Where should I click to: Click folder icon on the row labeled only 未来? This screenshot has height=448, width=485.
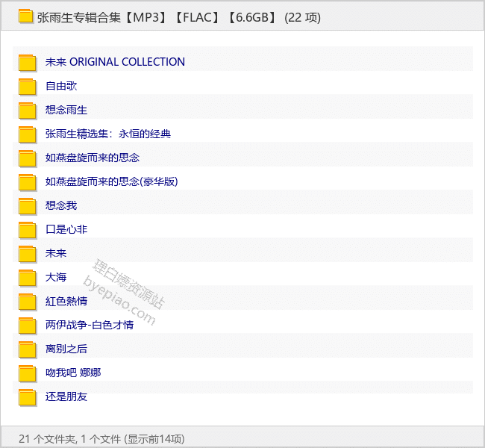(x=27, y=254)
